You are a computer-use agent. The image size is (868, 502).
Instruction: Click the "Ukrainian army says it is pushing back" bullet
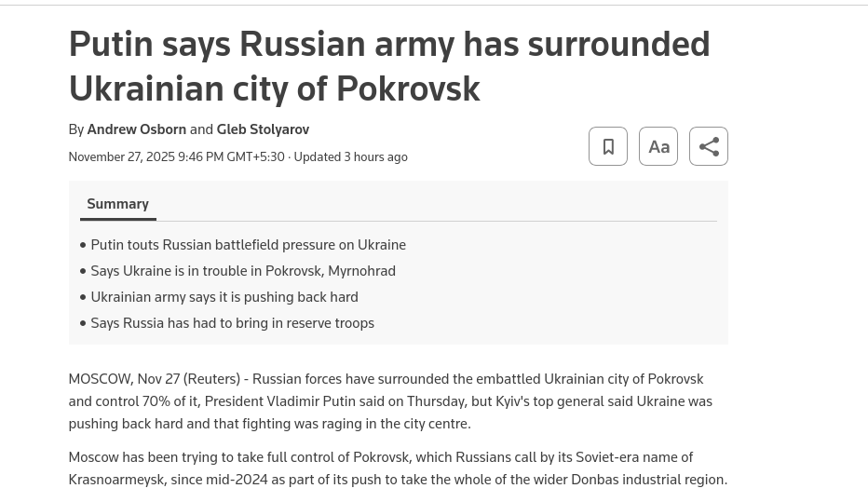coord(224,297)
